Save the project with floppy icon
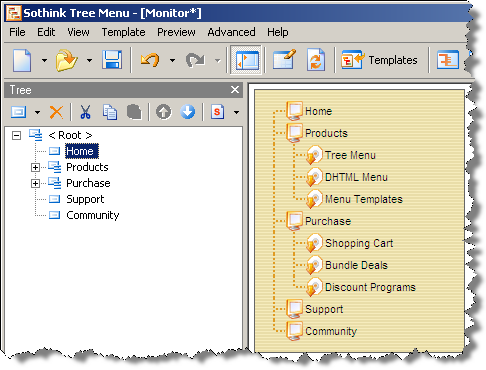The height and width of the screenshot is (370, 486). (112, 60)
